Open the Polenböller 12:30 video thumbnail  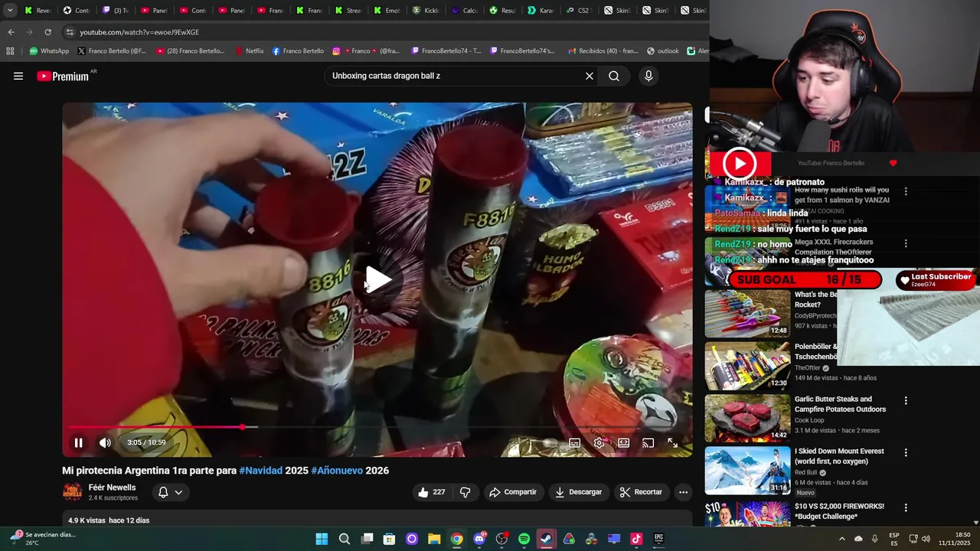pos(747,366)
